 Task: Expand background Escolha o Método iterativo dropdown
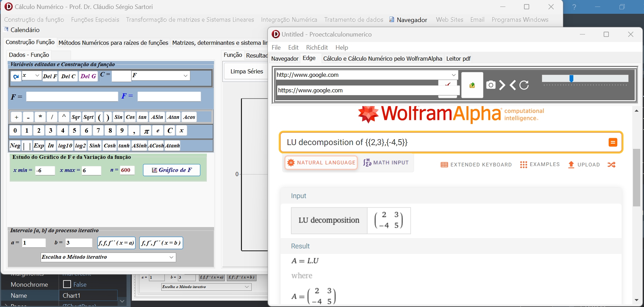pos(247,287)
